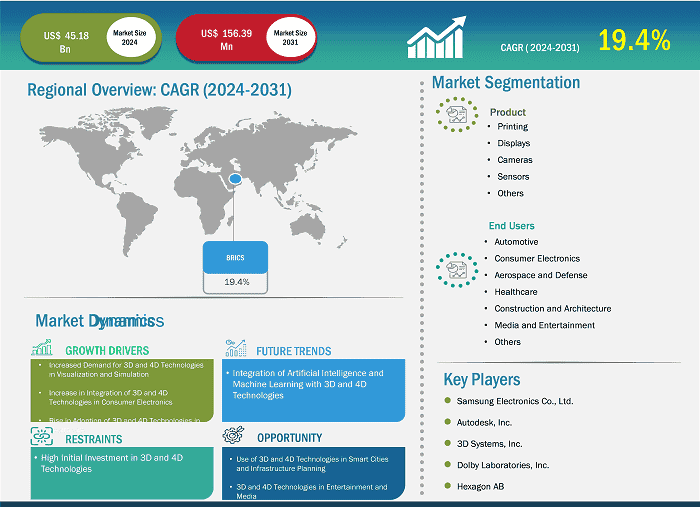
Task: Click the 19.4% value under BRICS
Action: [237, 282]
